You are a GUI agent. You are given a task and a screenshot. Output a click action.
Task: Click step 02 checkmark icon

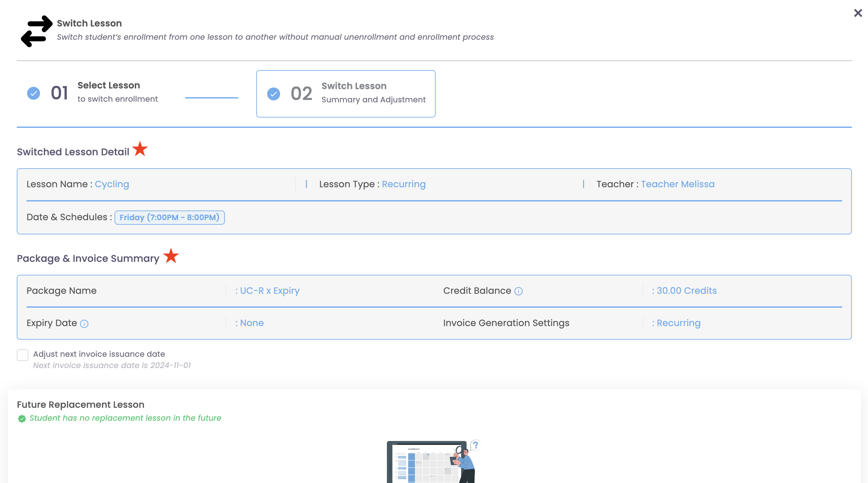pos(273,94)
